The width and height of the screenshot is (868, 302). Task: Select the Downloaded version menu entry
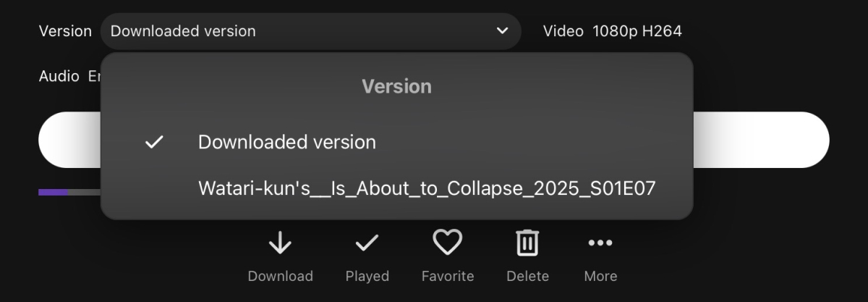coord(286,142)
